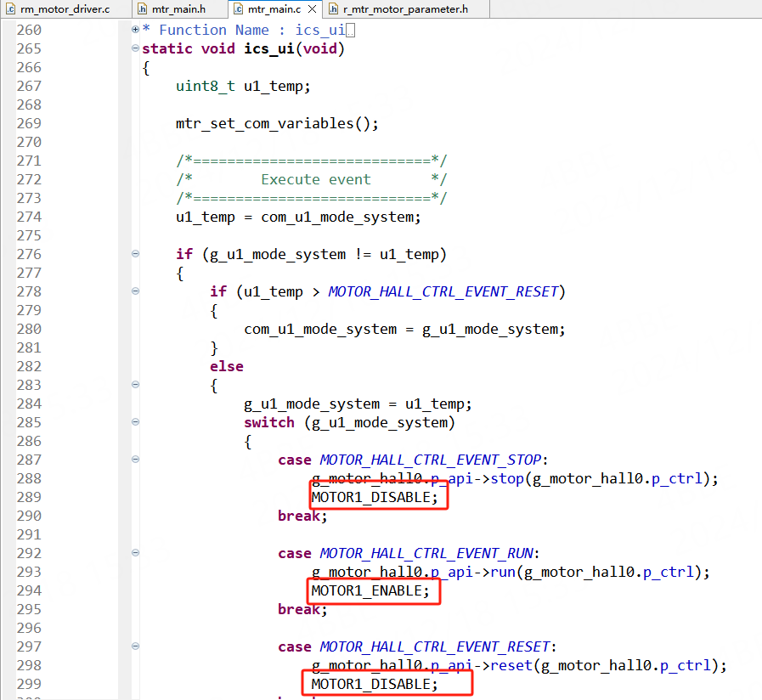This screenshot has height=700, width=762.
Task: Click the mtr_main.h header file icon
Action: point(142,9)
